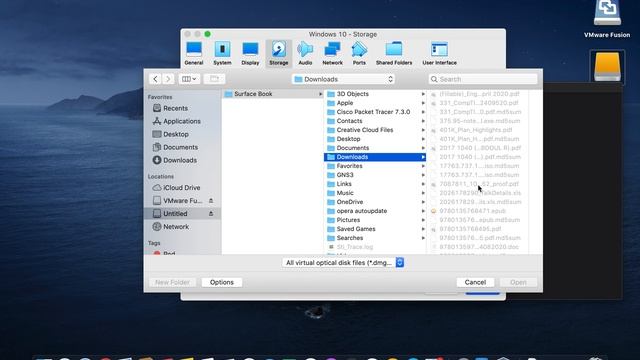
Task: Open the User Interface settings icon
Action: (439, 53)
